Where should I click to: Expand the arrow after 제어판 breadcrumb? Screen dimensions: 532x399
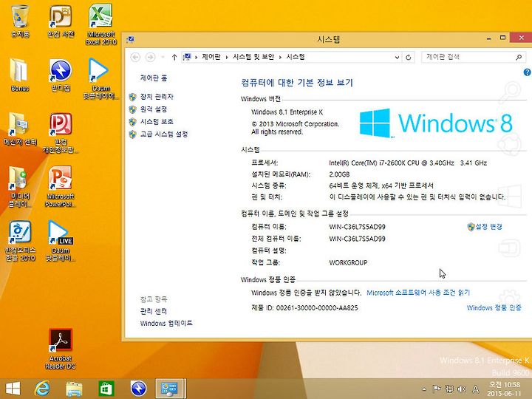(227, 58)
